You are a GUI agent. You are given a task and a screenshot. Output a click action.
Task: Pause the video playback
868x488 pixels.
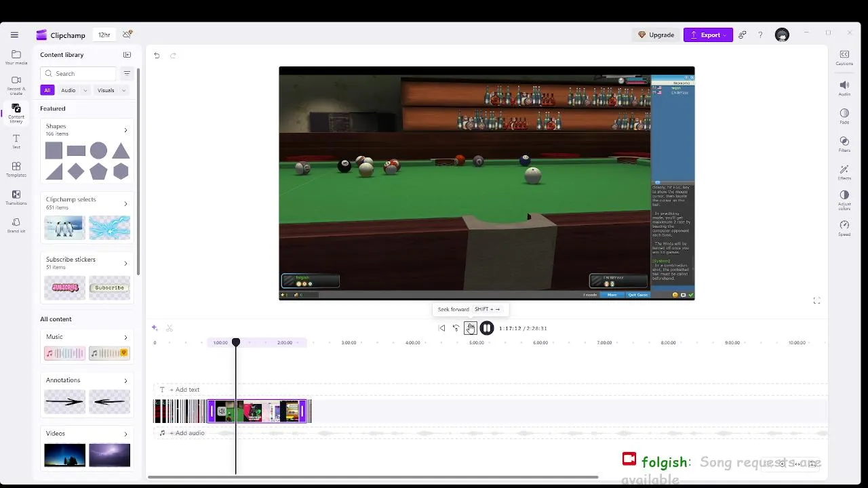pos(487,328)
